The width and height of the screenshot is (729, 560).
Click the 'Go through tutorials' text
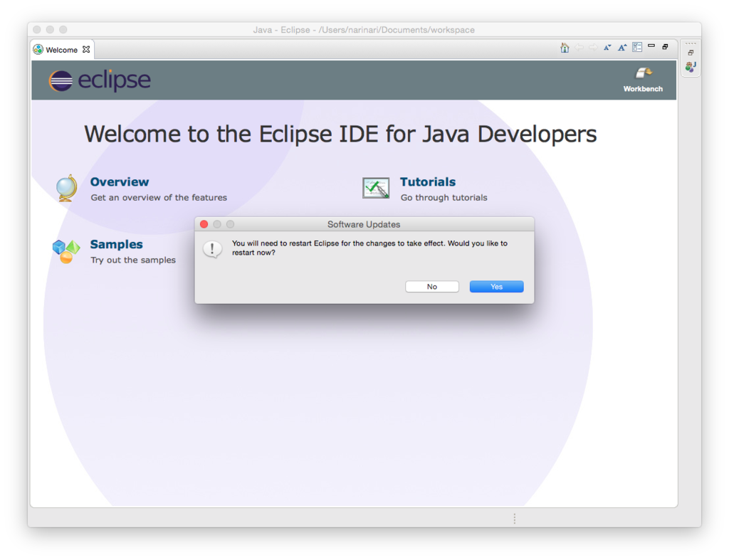tap(444, 198)
